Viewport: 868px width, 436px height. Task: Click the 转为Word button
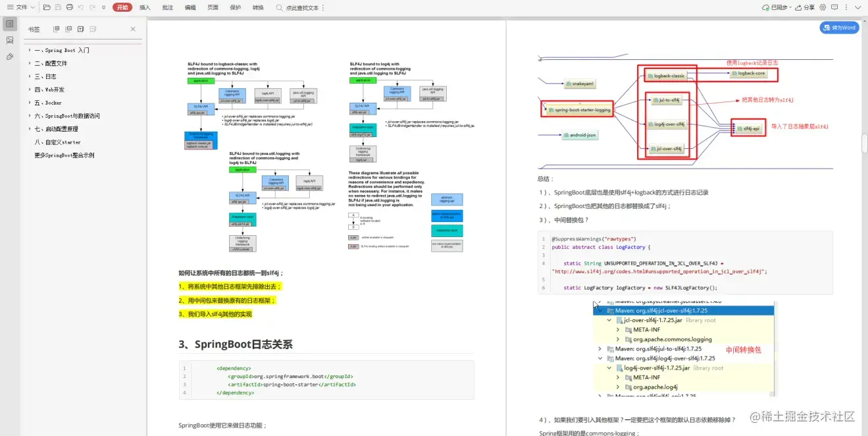tap(839, 28)
